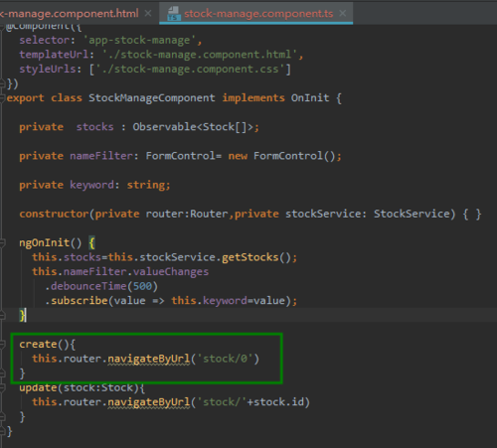
Task: Collapse the ngOnInit() method fold marker
Action: 2,243
